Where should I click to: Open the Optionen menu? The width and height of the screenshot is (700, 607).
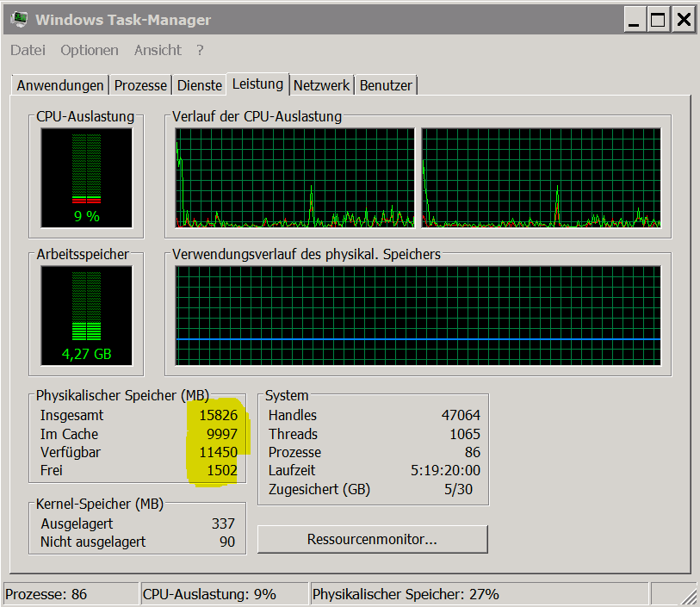tap(90, 50)
